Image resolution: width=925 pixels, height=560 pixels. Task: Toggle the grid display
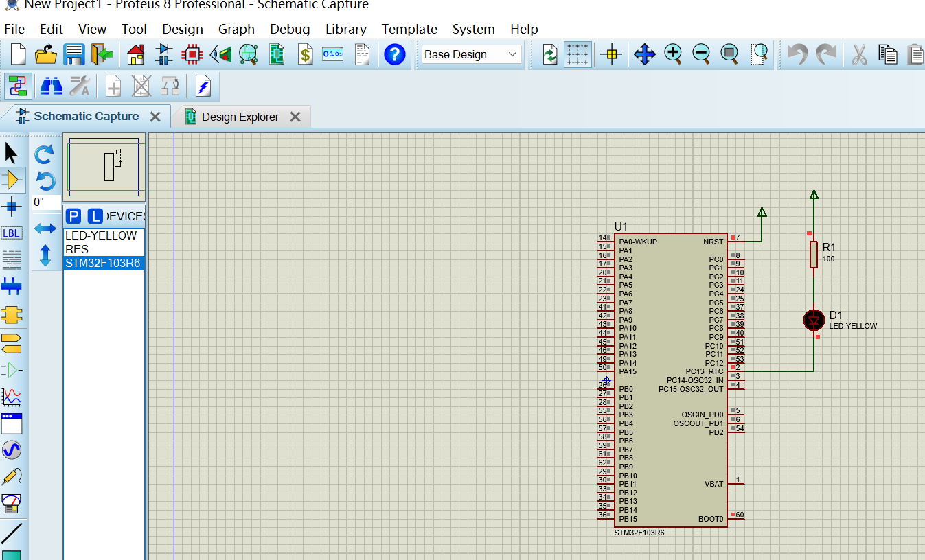pyautogui.click(x=578, y=54)
